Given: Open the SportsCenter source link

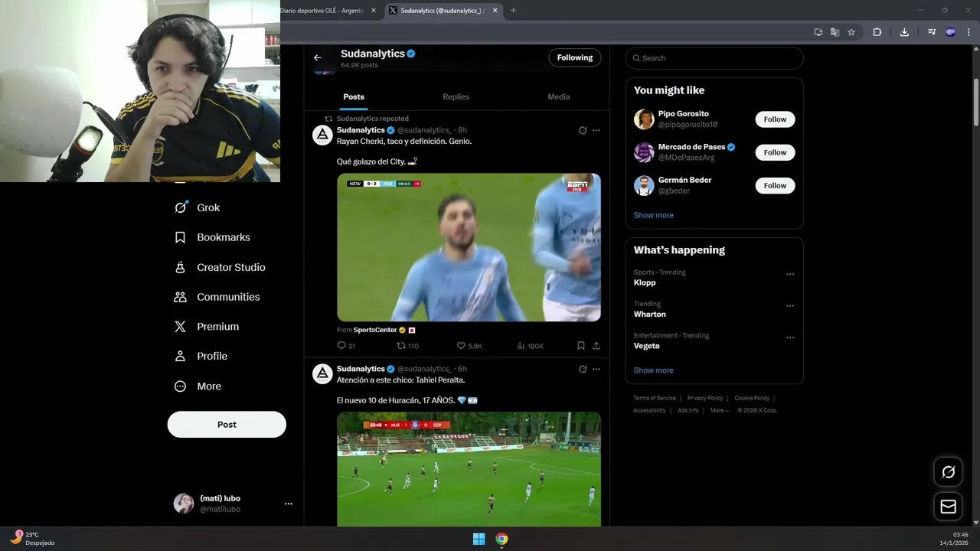Looking at the screenshot, I should (375, 330).
